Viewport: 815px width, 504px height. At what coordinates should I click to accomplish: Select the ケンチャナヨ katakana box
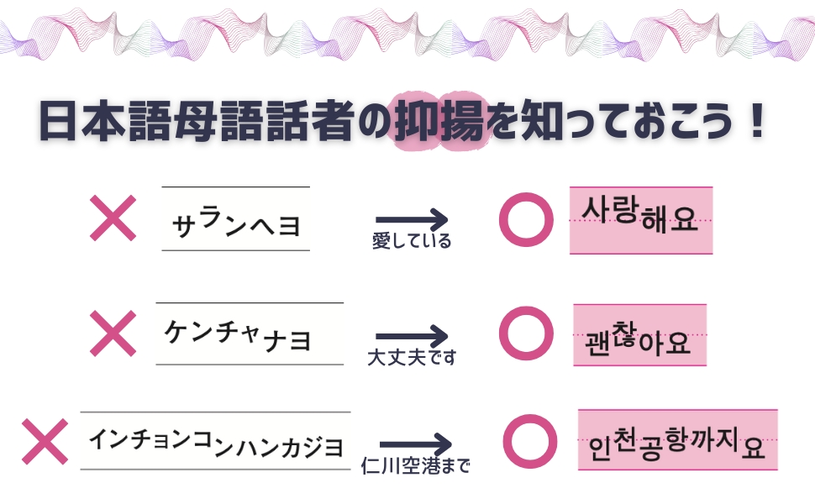tap(250, 333)
